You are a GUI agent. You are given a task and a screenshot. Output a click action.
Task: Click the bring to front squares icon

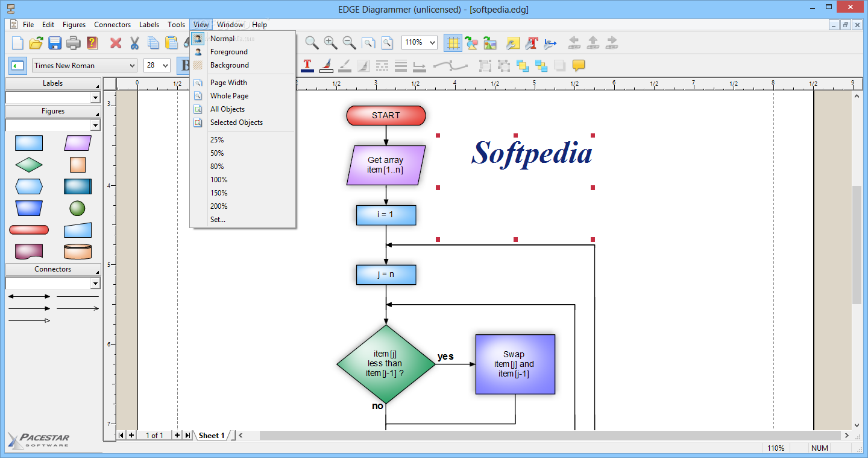522,65
